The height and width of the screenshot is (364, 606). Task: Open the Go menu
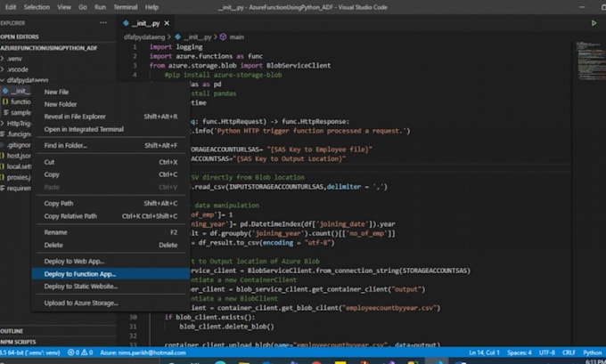coord(83,7)
